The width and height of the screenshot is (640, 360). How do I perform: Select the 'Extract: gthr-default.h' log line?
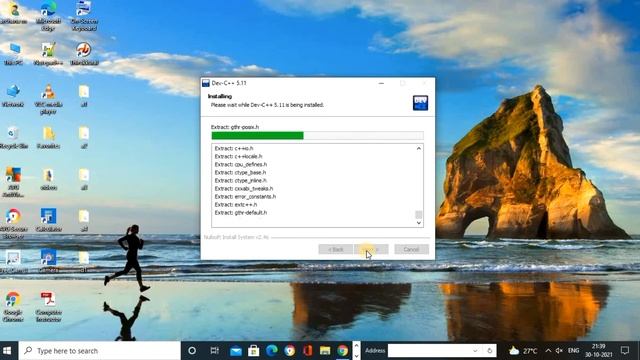tap(240, 213)
